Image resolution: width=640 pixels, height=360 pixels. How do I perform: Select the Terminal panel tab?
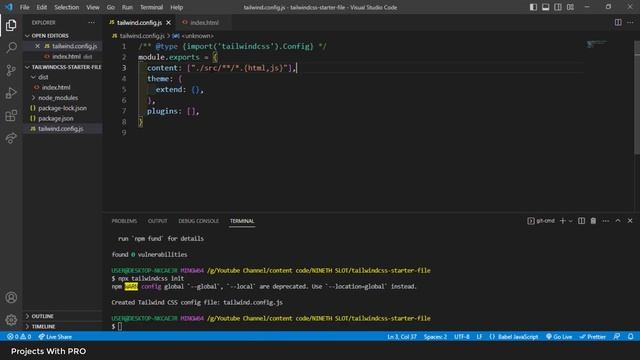point(242,221)
